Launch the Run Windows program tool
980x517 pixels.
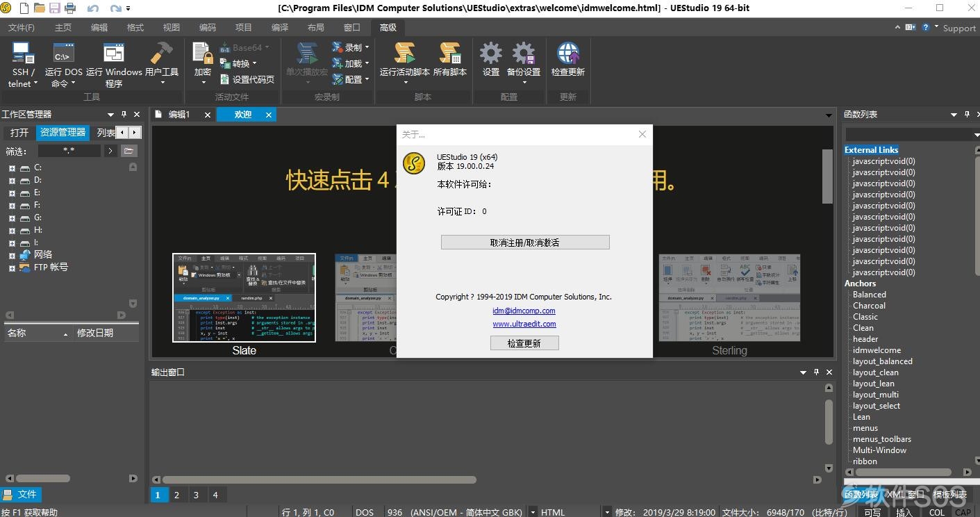point(113,64)
